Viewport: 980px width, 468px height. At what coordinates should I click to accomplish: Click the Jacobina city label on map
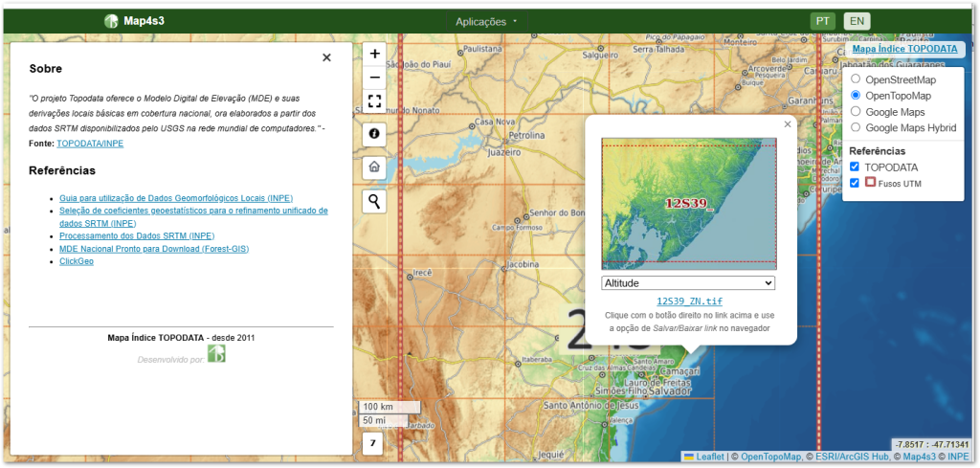tap(523, 264)
